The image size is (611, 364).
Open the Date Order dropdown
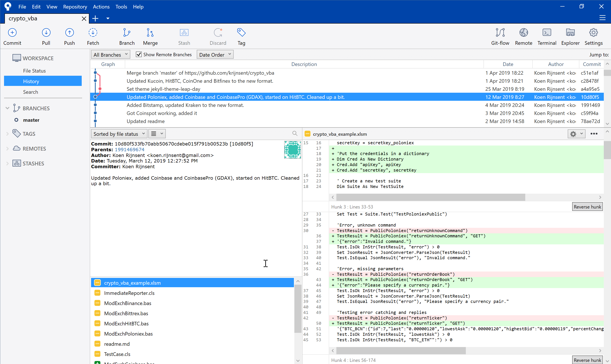click(x=215, y=55)
